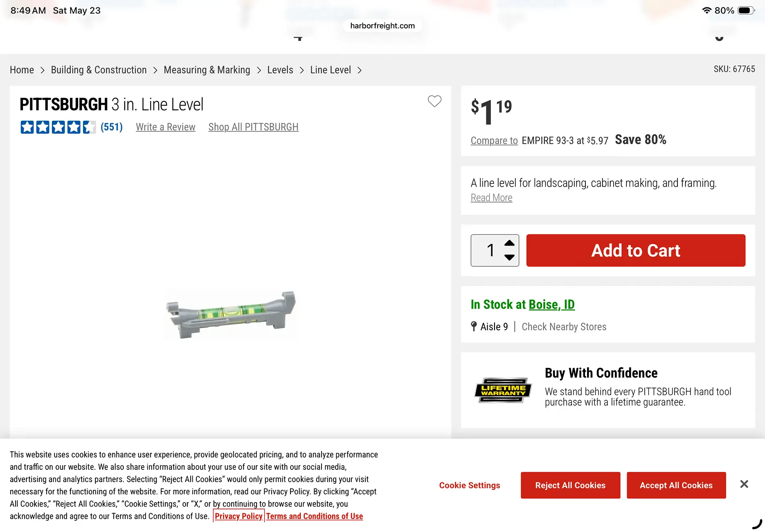Click the star rating icons
The width and height of the screenshot is (765, 532).
58,127
